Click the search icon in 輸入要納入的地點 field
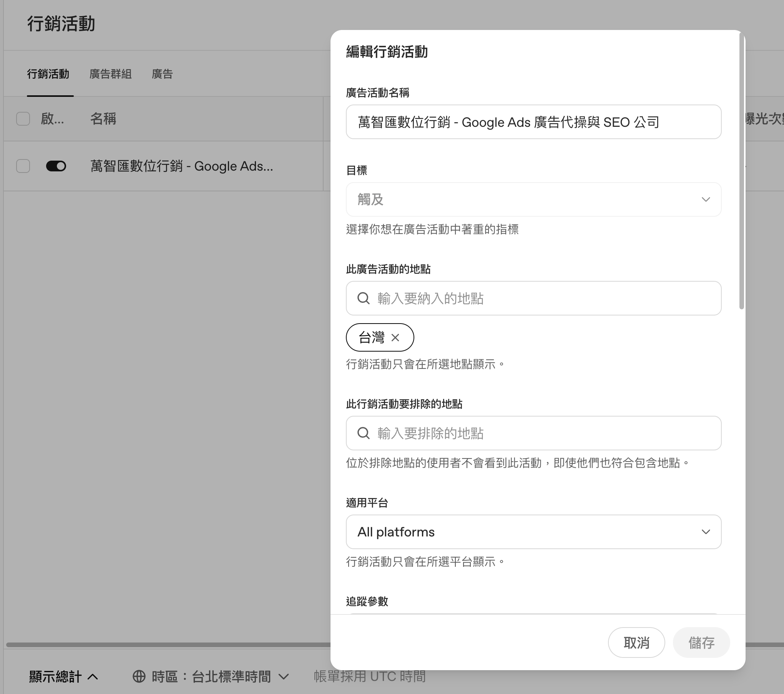The width and height of the screenshot is (784, 694). [x=364, y=298]
